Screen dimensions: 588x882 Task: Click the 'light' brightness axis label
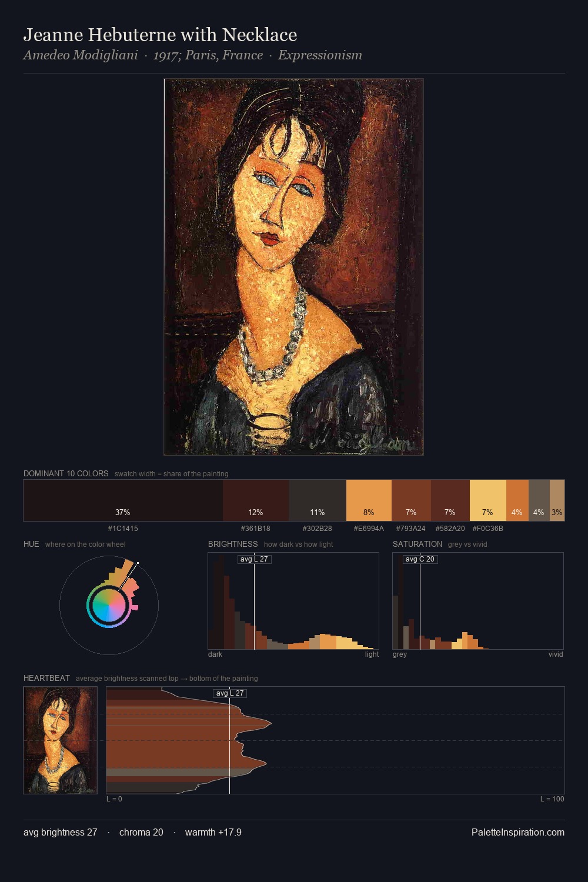coord(372,654)
